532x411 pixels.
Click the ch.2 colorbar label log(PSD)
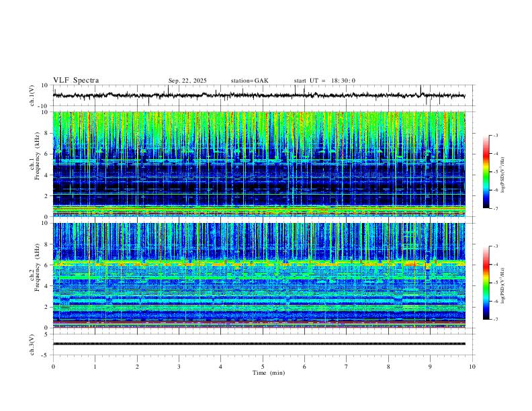[502, 285]
